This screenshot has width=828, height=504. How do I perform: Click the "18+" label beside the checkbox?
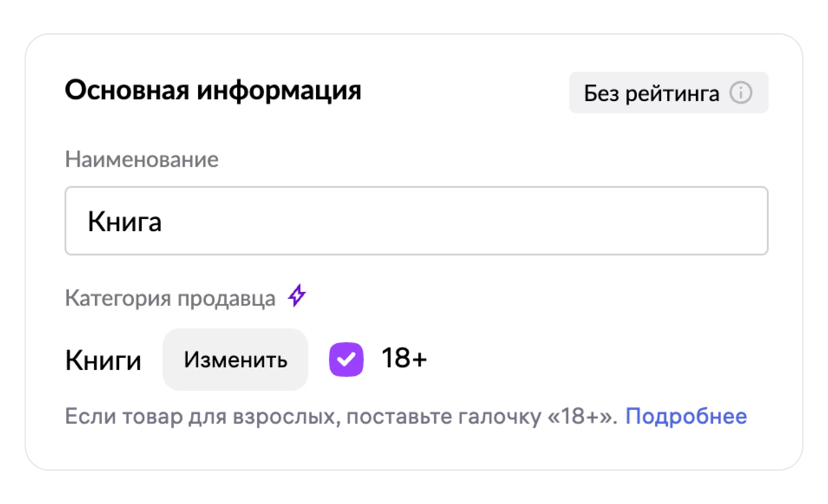pos(404,358)
